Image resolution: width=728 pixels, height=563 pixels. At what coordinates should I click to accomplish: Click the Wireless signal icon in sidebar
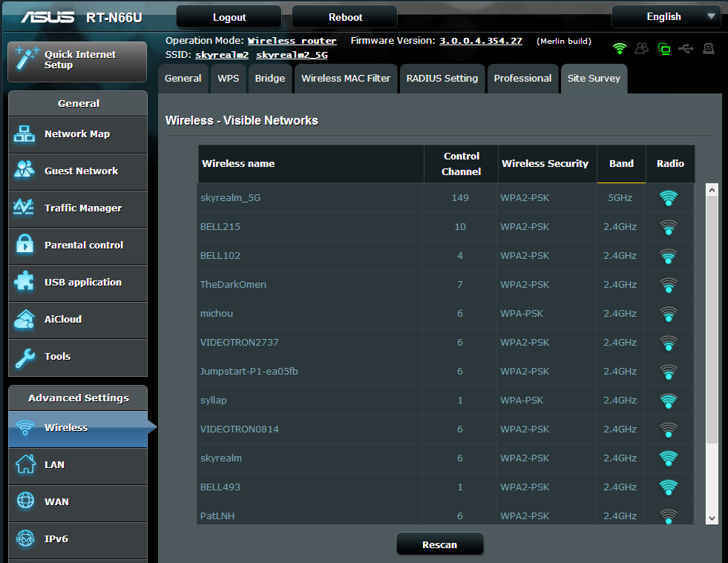tap(25, 427)
